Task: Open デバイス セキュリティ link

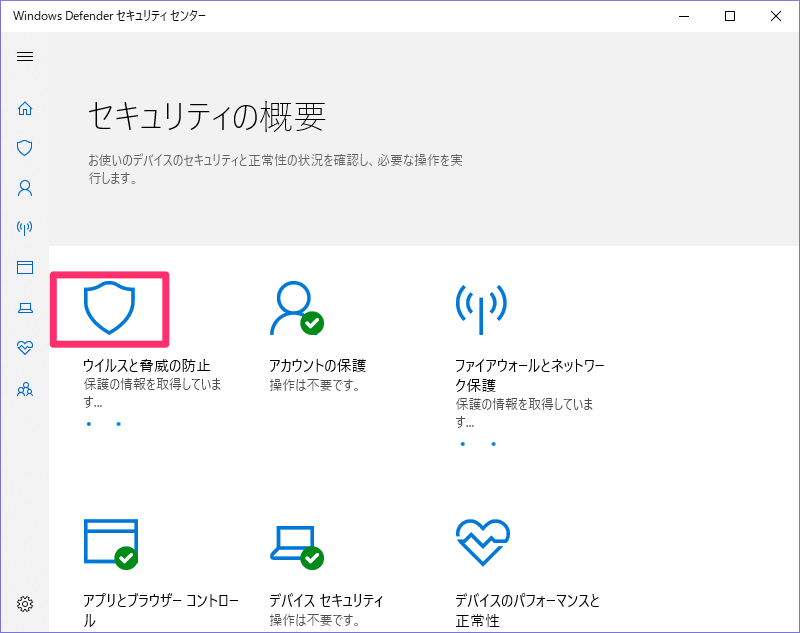Action: pyautogui.click(x=326, y=600)
